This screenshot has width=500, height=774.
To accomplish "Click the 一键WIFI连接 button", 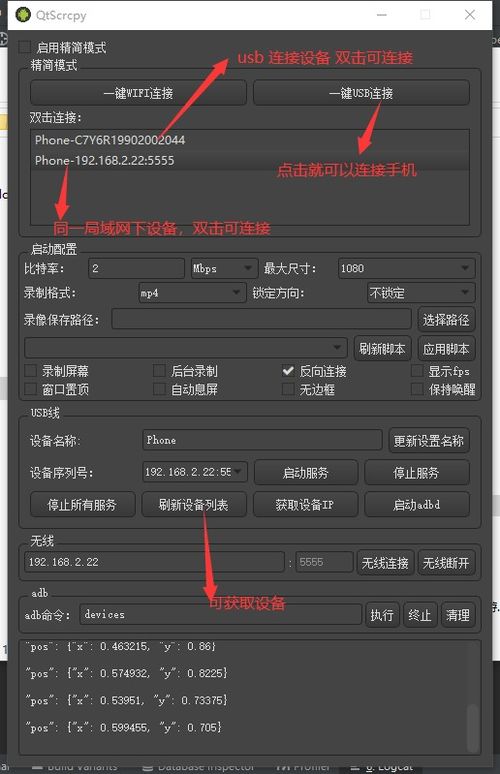I will (x=138, y=93).
